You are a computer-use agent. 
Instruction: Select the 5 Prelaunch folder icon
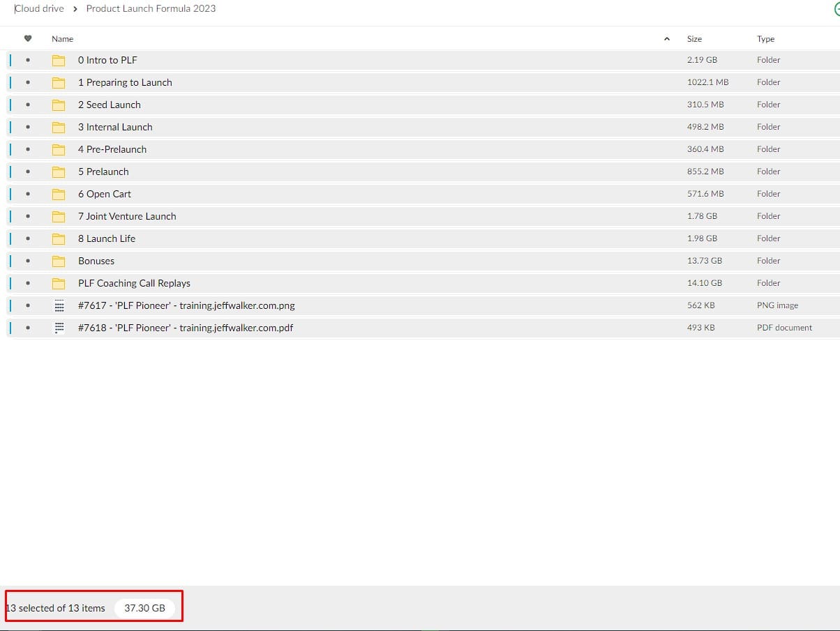click(59, 172)
